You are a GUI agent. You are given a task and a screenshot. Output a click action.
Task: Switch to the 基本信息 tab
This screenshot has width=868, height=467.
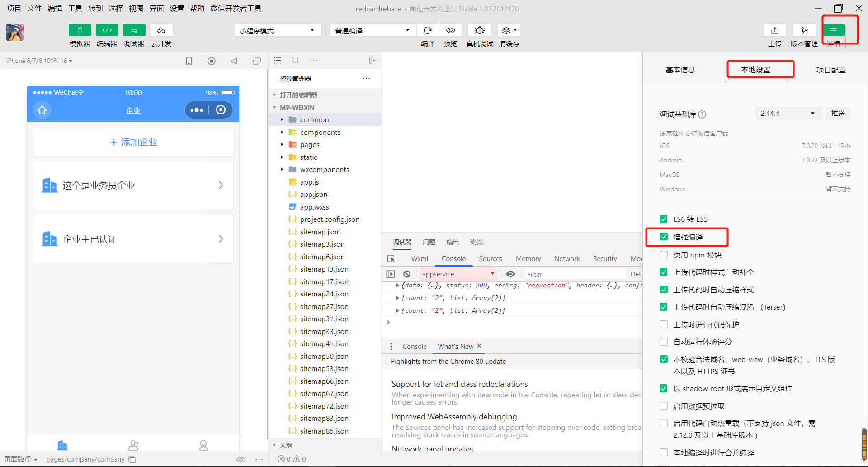tap(680, 70)
